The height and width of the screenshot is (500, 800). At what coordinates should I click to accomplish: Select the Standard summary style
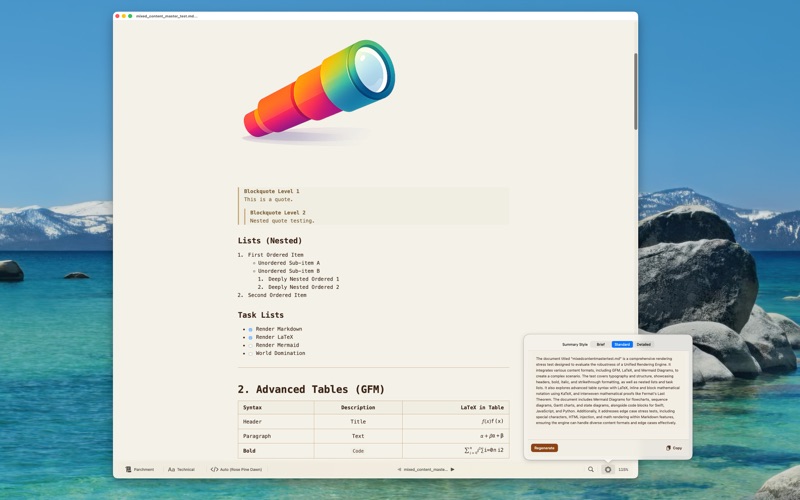[622, 344]
